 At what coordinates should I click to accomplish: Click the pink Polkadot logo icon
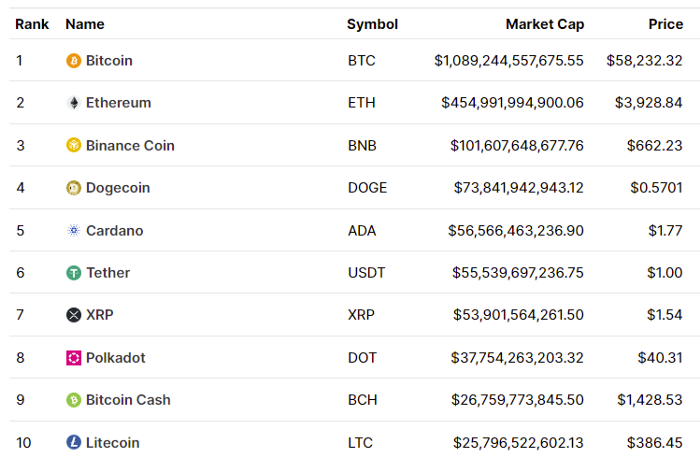point(74,357)
